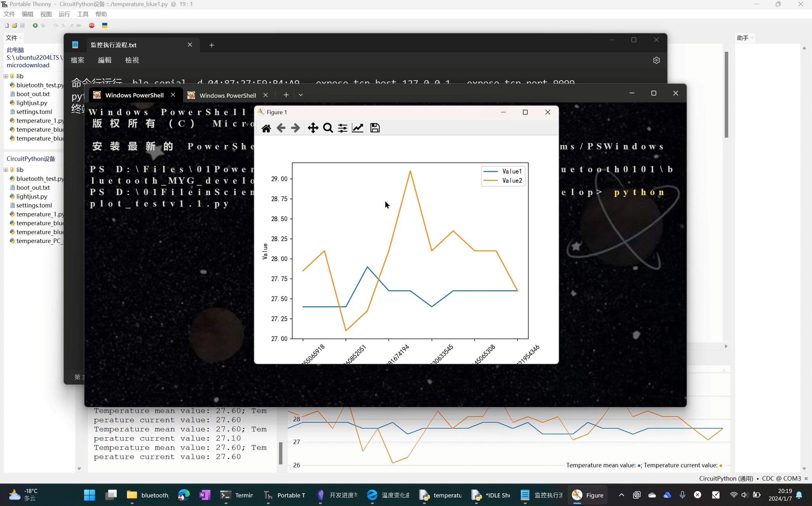
Task: Reset the figure view with the Home icon
Action: click(266, 128)
